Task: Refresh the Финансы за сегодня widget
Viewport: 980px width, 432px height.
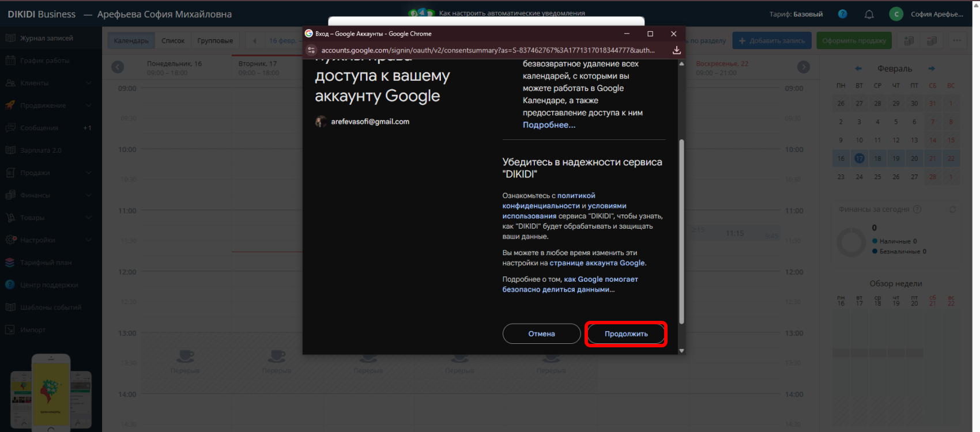Action: 952,210
